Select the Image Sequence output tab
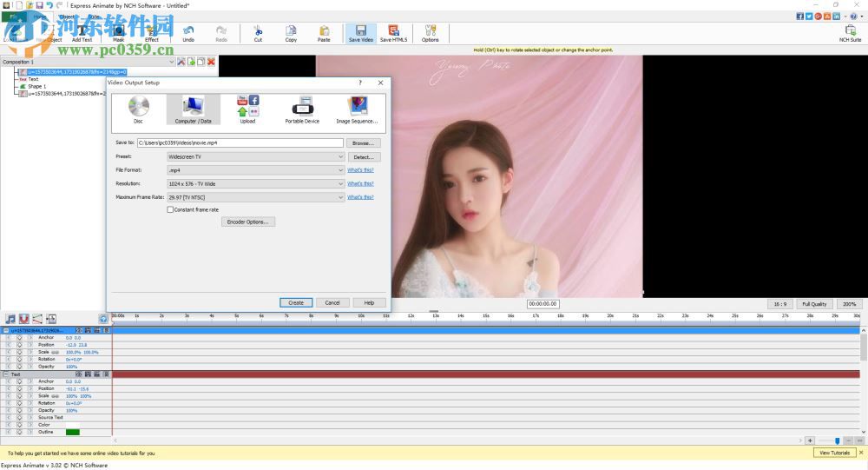 point(357,109)
